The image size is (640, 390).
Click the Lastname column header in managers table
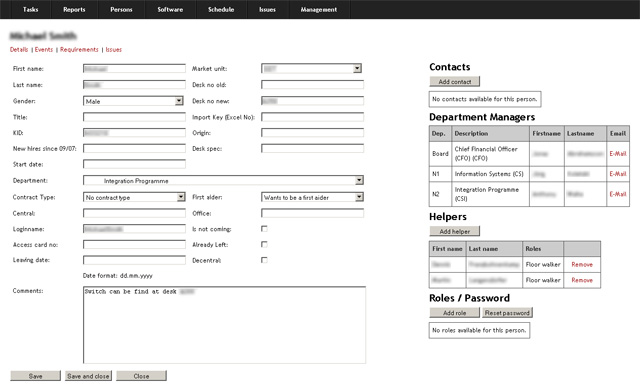click(585, 133)
